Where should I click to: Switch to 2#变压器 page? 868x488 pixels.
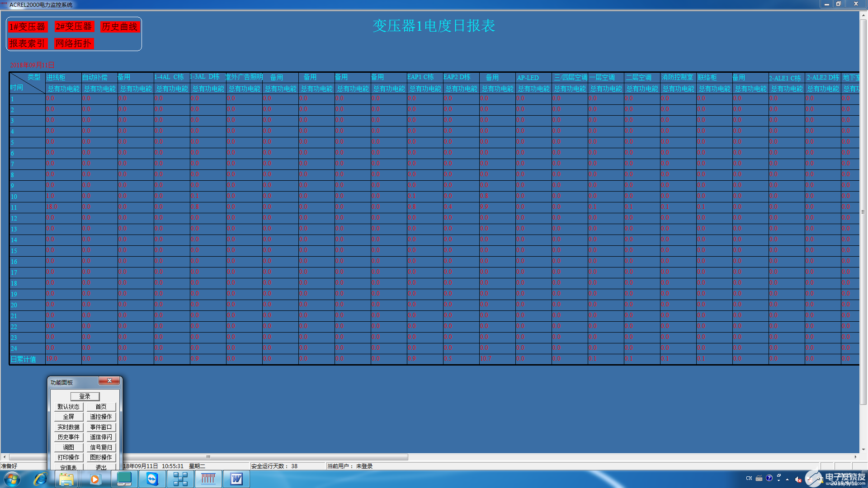[x=74, y=27]
